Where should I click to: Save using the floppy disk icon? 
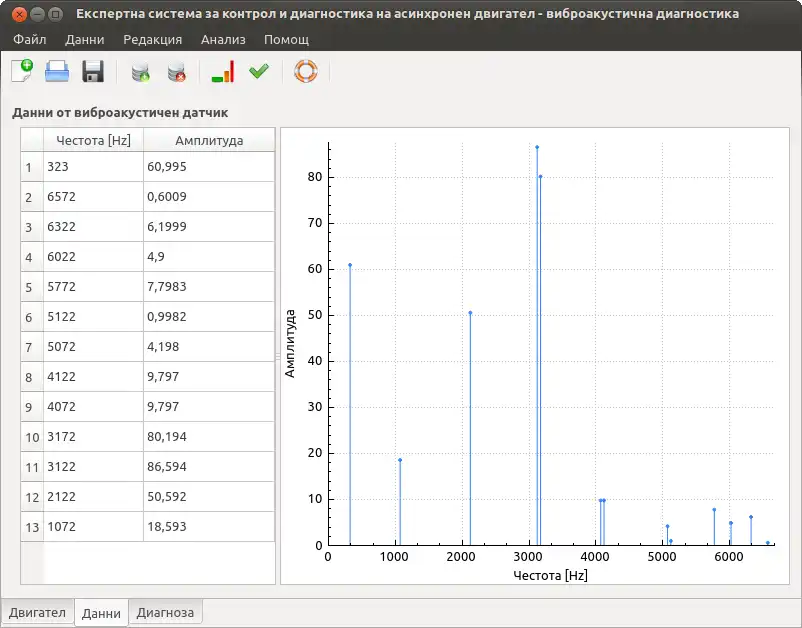(x=93, y=71)
